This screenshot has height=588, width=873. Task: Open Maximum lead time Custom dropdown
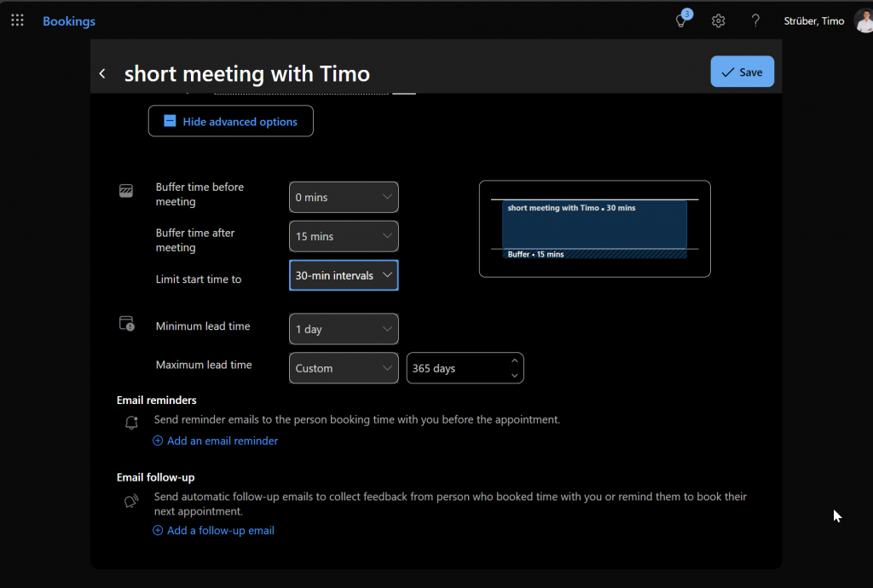344,369
